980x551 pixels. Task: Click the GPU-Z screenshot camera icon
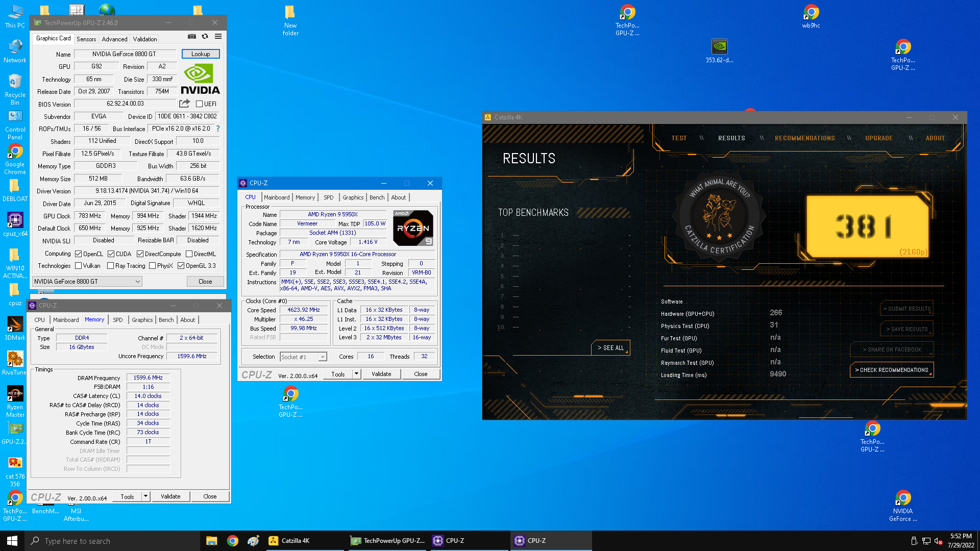tap(192, 36)
